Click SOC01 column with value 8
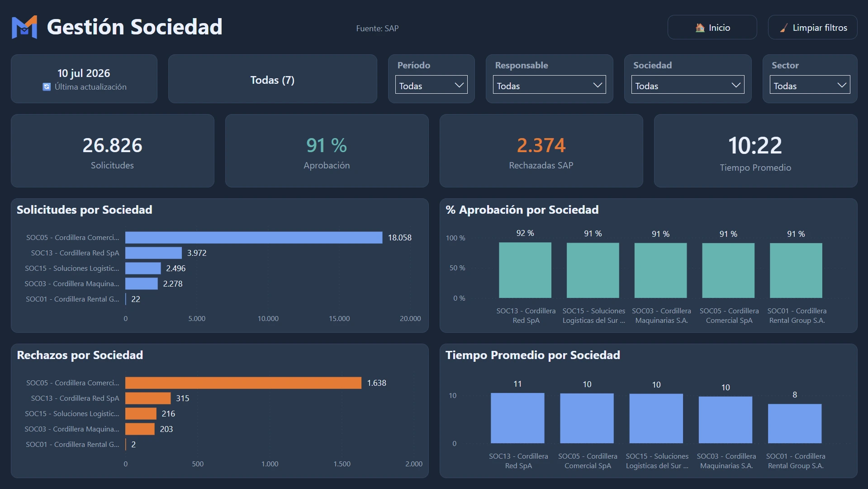The image size is (868, 489). tap(795, 424)
